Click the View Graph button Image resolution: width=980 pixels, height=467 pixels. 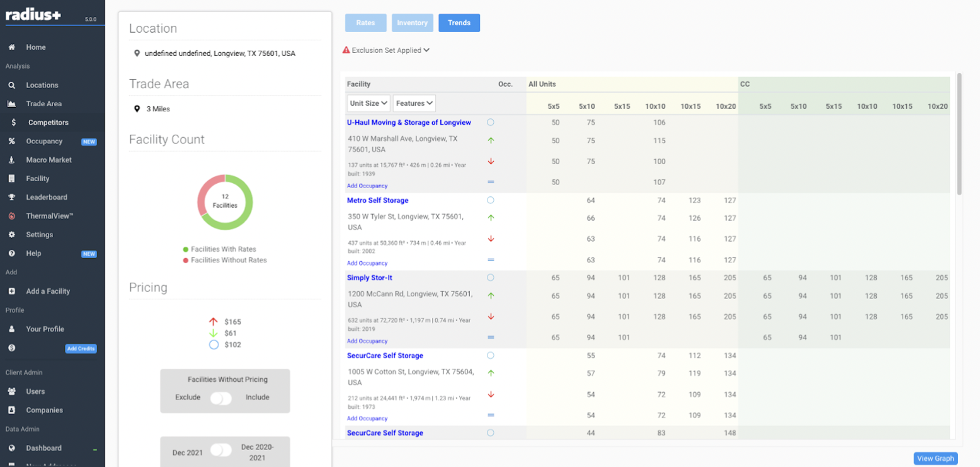935,458
